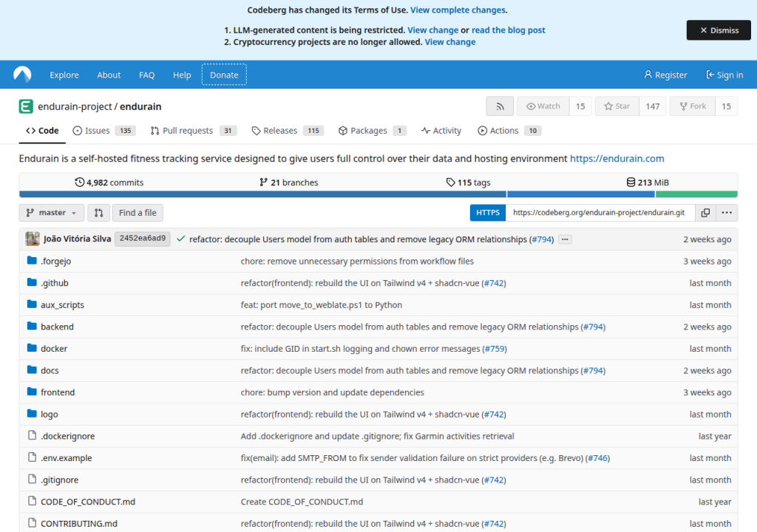Open commit hash 2452ea6ad9
757x532 pixels.
[x=143, y=239]
